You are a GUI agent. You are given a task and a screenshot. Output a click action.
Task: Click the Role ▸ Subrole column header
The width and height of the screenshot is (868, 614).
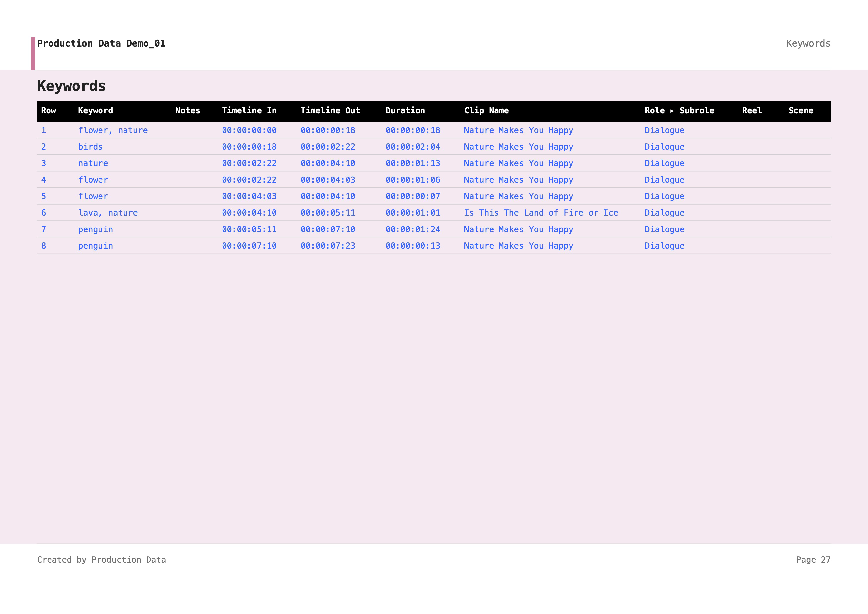(679, 111)
